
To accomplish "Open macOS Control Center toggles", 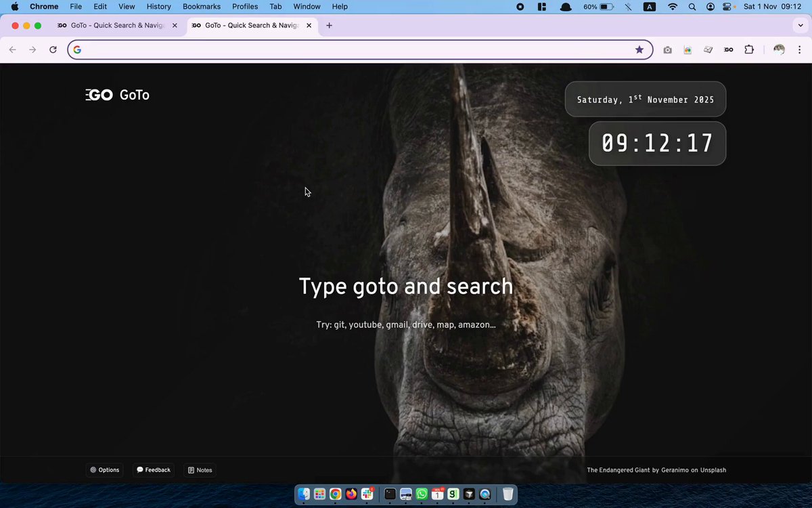I will pos(728,6).
